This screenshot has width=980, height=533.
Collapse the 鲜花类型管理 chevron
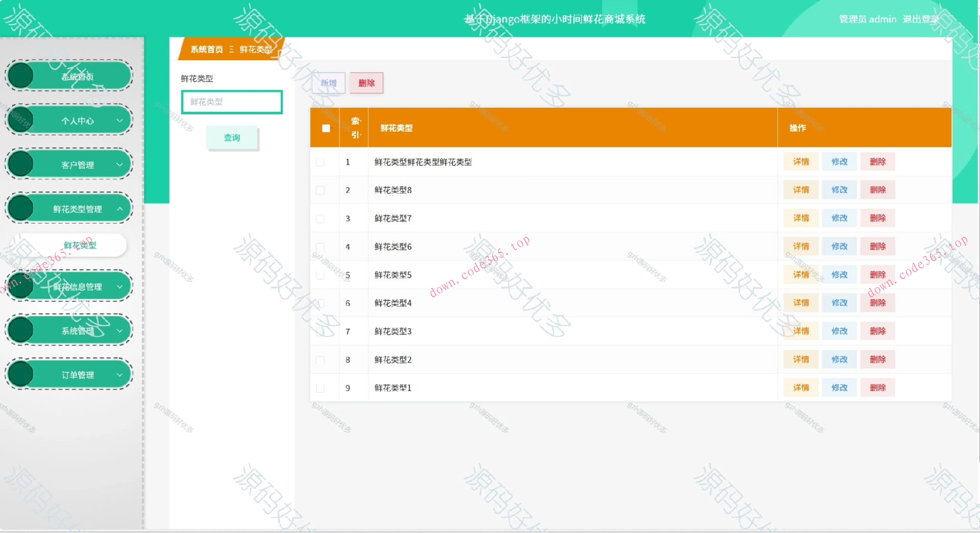point(119,209)
